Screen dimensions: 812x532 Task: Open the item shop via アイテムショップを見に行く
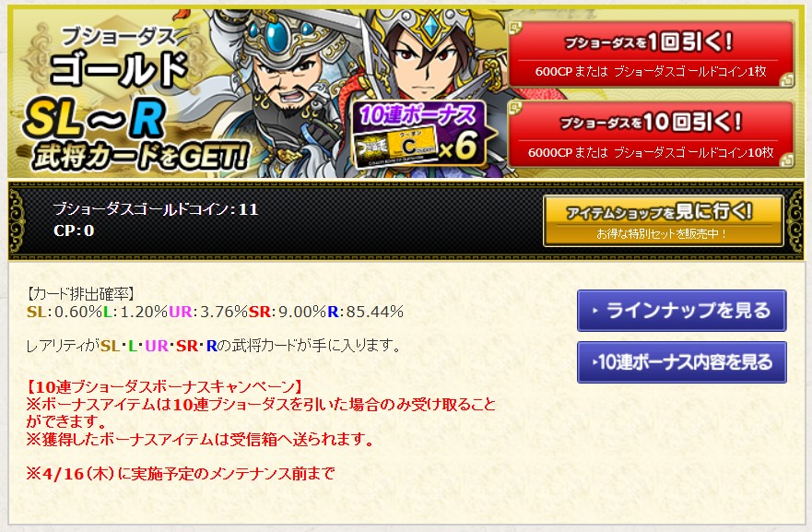point(664,220)
